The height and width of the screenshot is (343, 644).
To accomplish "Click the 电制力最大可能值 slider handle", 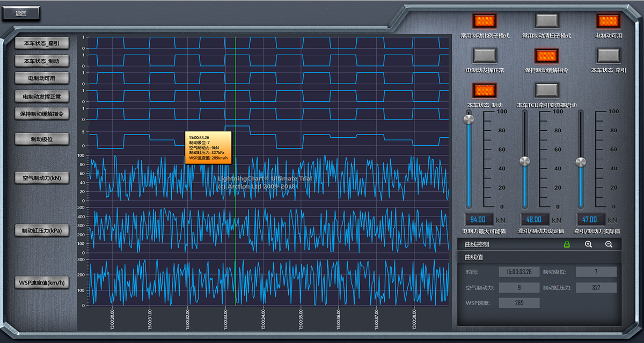I will coord(469,119).
